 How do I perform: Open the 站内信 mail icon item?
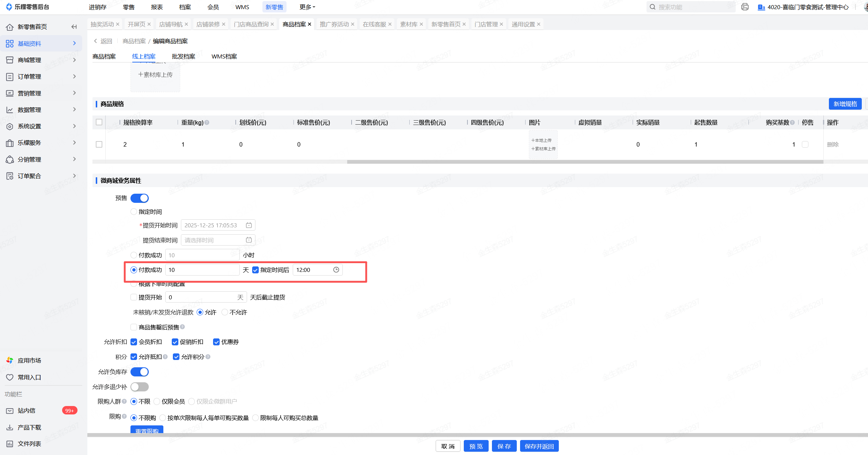(x=10, y=411)
